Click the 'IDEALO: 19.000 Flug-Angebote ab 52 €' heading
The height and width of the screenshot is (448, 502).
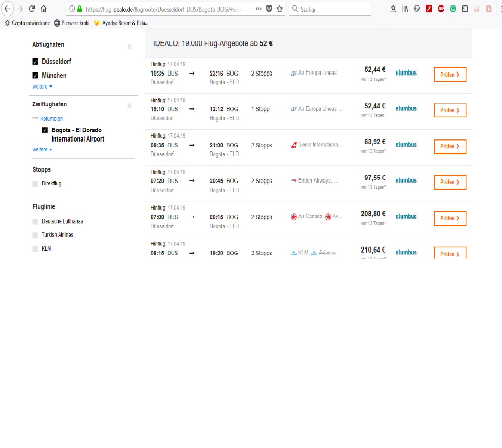point(213,44)
